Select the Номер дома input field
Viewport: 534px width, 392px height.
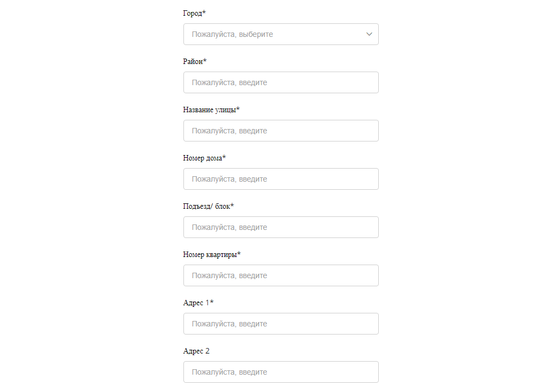pos(281,179)
